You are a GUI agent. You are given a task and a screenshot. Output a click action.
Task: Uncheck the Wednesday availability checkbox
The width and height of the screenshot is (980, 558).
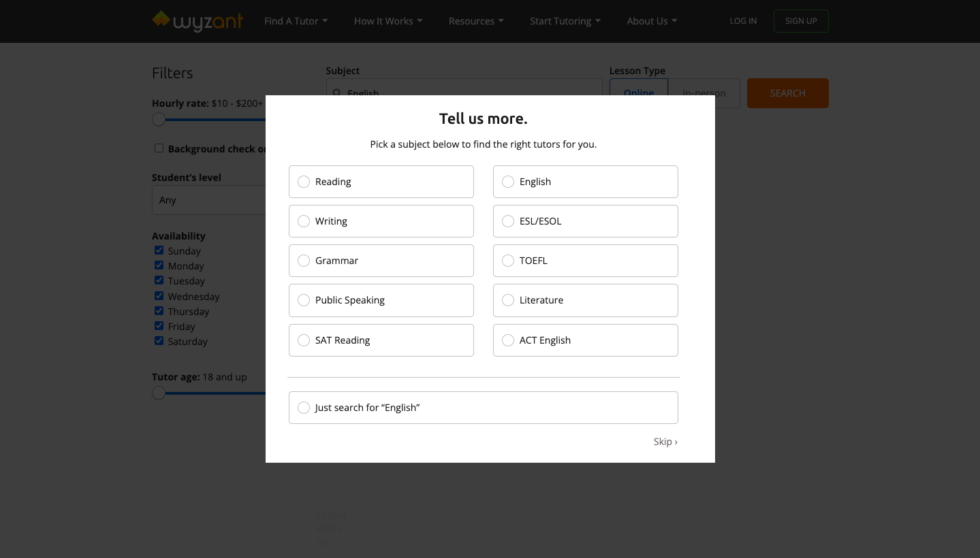(x=159, y=296)
